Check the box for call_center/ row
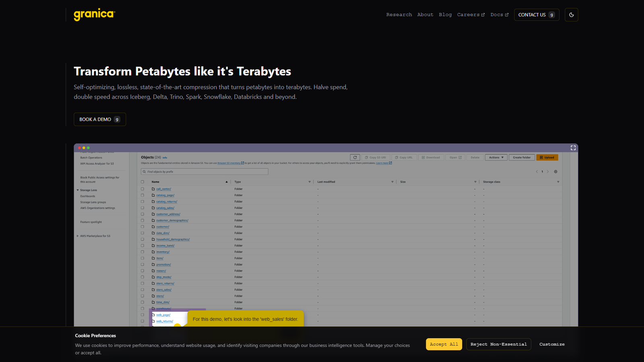Viewport: 644px width, 362px height. (142, 189)
